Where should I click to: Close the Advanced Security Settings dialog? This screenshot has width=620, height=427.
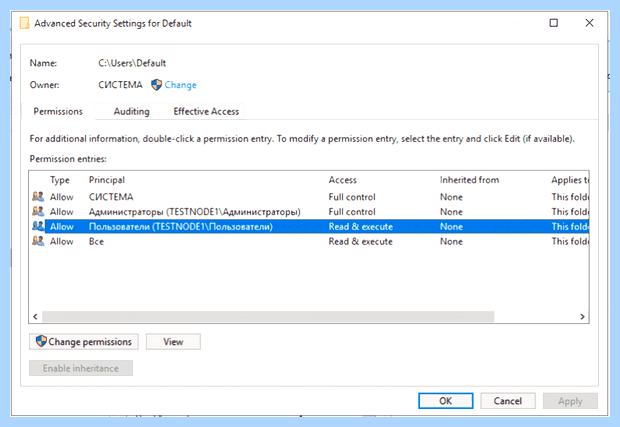[x=589, y=23]
